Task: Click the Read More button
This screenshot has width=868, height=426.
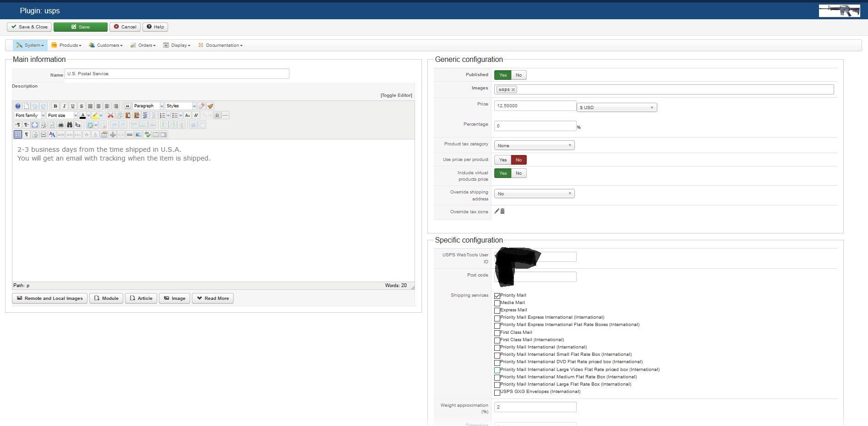Action: [x=213, y=299]
